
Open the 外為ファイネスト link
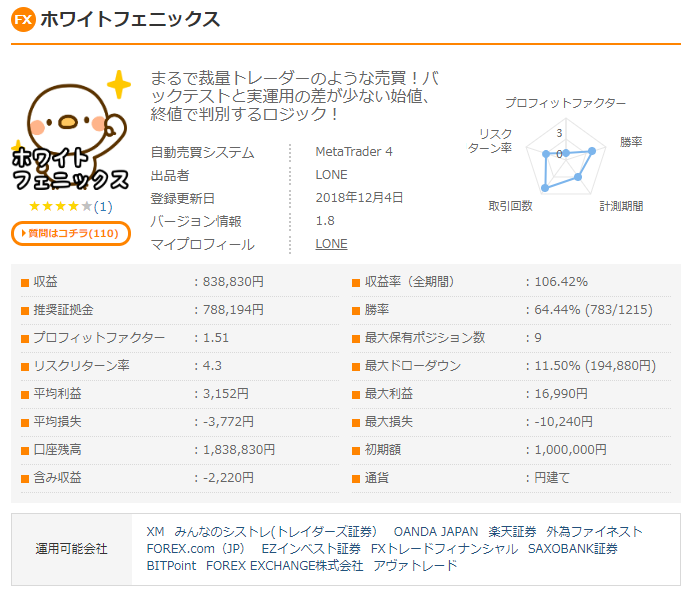pyautogui.click(x=594, y=532)
